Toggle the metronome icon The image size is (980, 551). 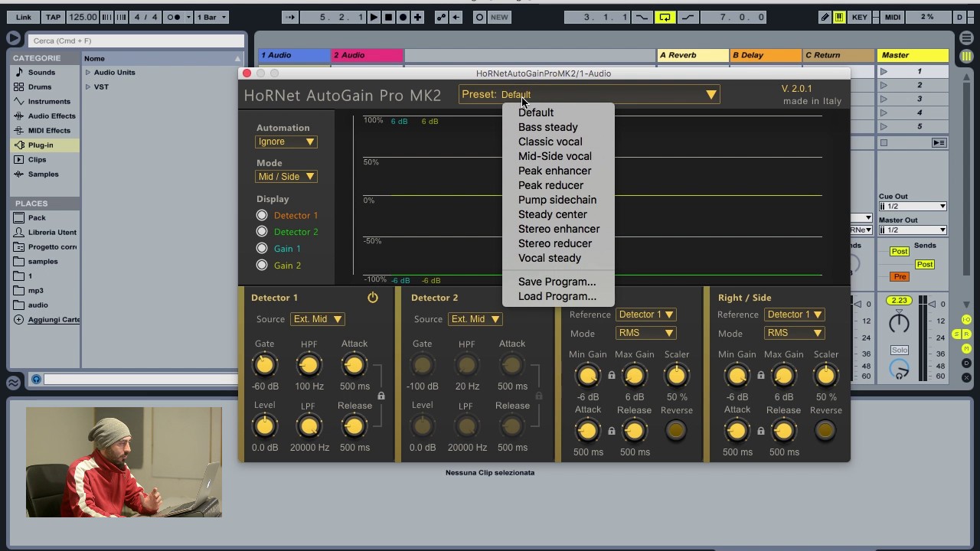175,17
